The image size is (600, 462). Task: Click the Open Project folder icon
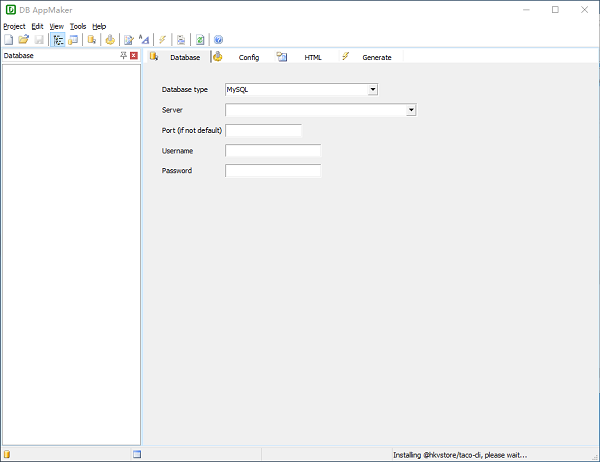point(23,40)
